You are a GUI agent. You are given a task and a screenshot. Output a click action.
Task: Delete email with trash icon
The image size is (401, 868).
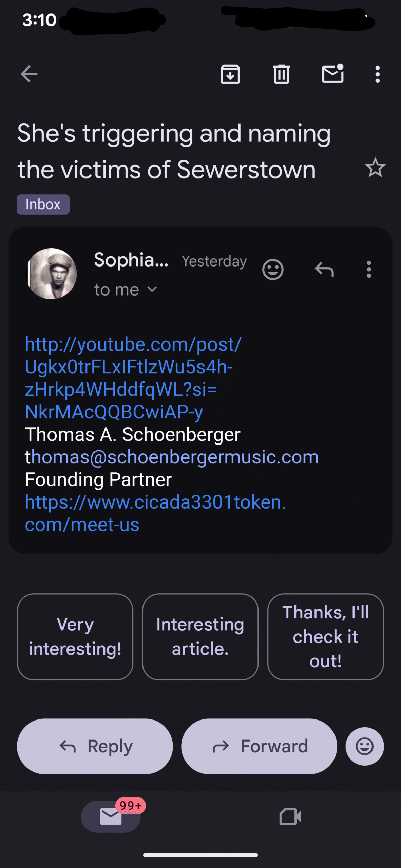point(281,74)
